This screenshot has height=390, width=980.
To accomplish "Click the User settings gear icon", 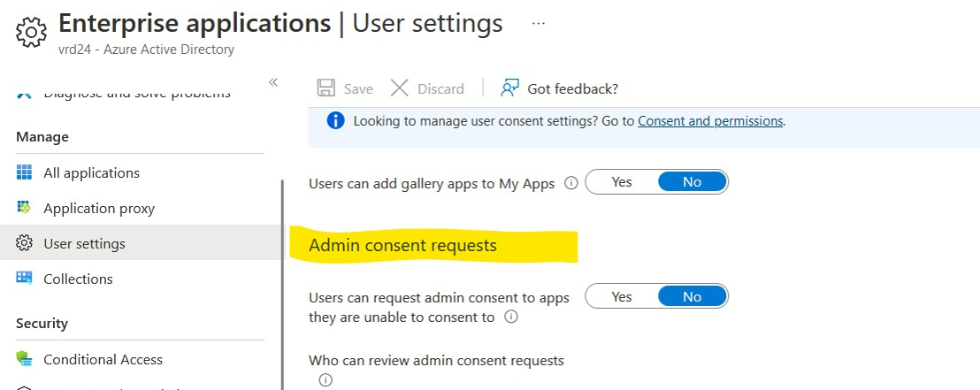I will click(x=24, y=243).
